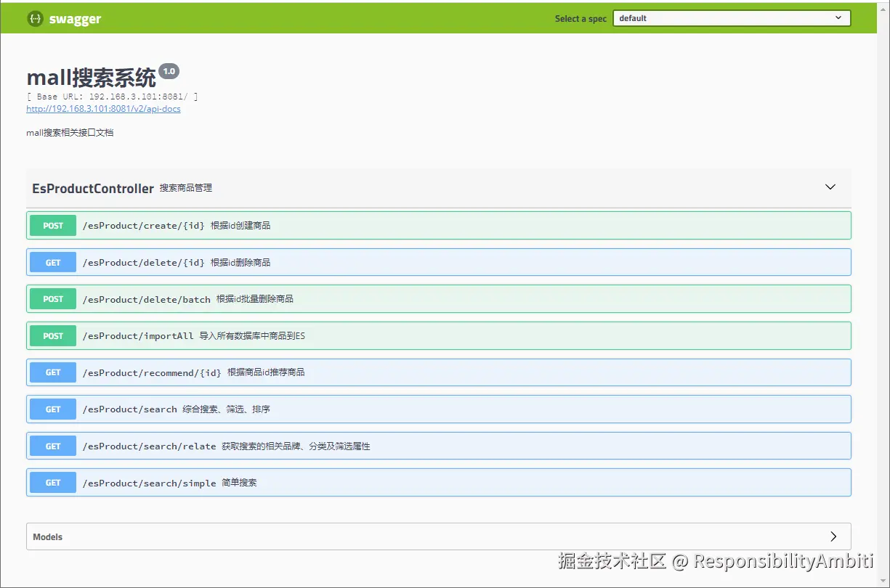This screenshot has height=588, width=890.
Task: Open the api-docs URL link
Action: (x=103, y=109)
